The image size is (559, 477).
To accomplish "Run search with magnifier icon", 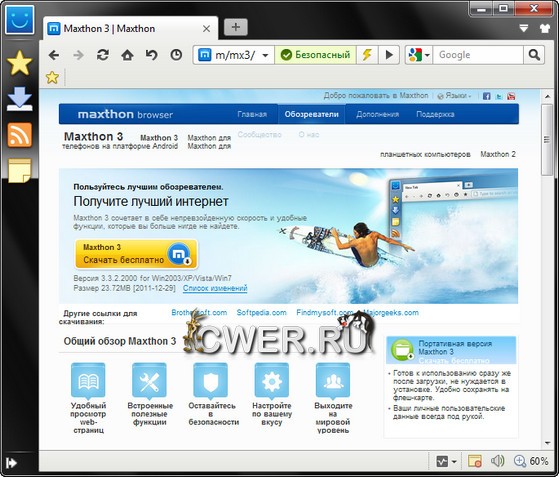I will point(534,55).
